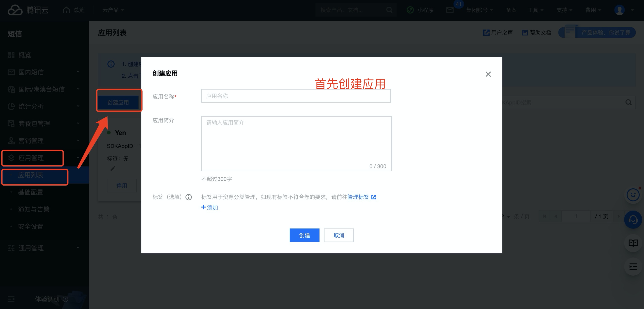Click the blue 创建 button

[304, 235]
